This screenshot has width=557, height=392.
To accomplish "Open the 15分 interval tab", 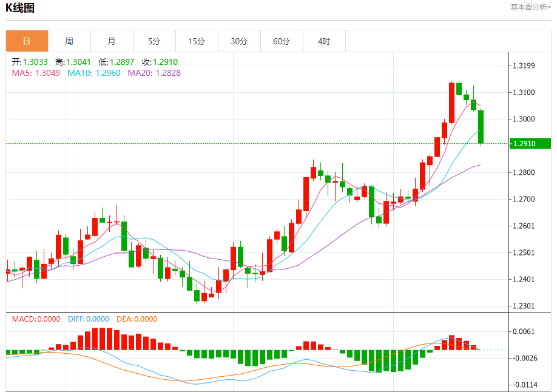I will pos(197,41).
